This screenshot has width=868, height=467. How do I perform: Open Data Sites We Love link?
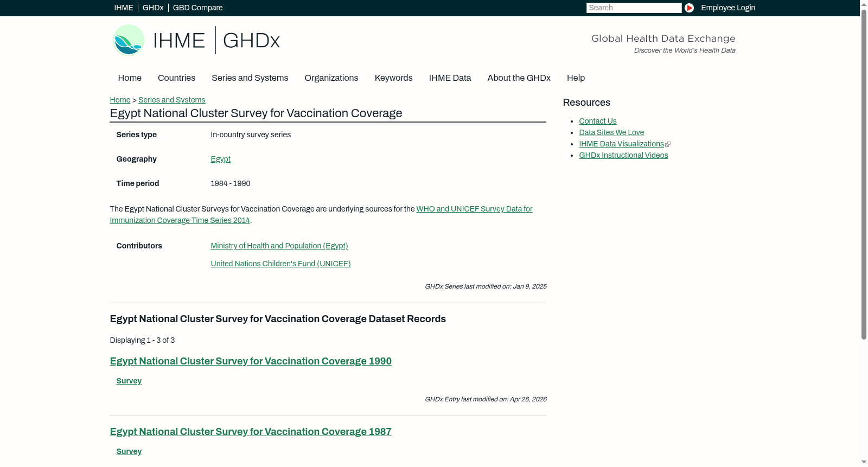pos(611,132)
